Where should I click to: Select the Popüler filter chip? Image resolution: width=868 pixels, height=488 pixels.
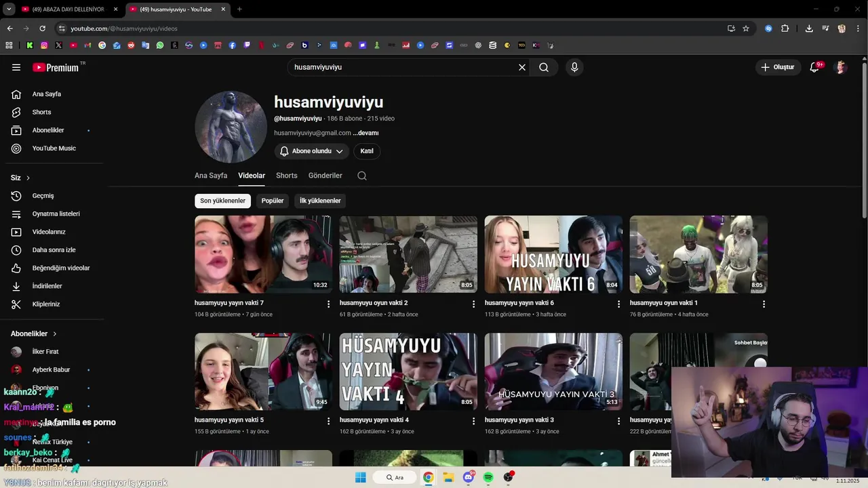[x=273, y=201]
